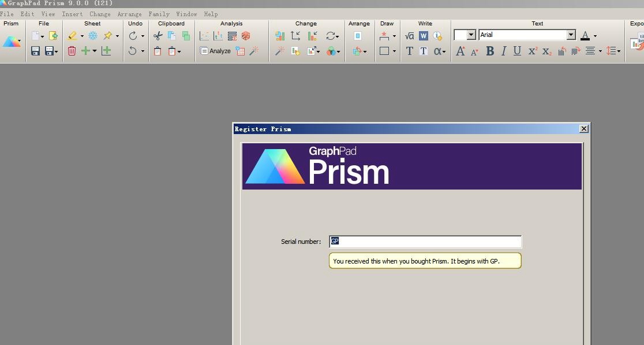Delete sheet using the red trash icon
The image size is (644, 345).
[x=72, y=51]
